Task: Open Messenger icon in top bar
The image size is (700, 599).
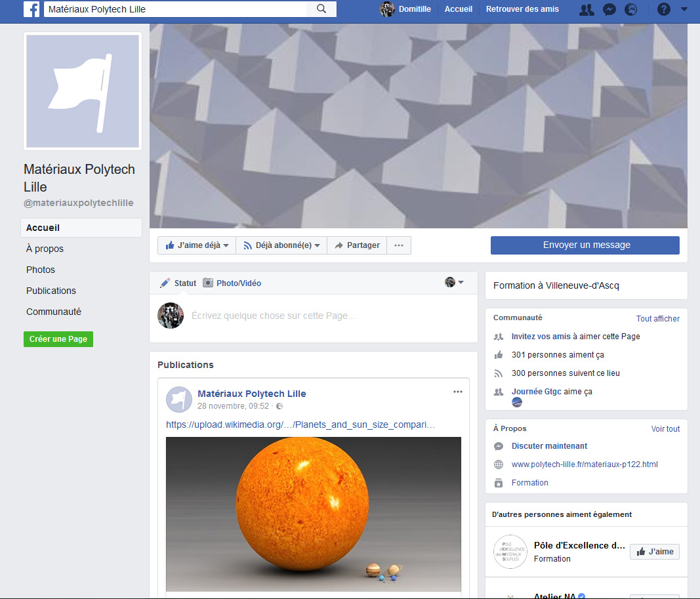Action: (609, 9)
